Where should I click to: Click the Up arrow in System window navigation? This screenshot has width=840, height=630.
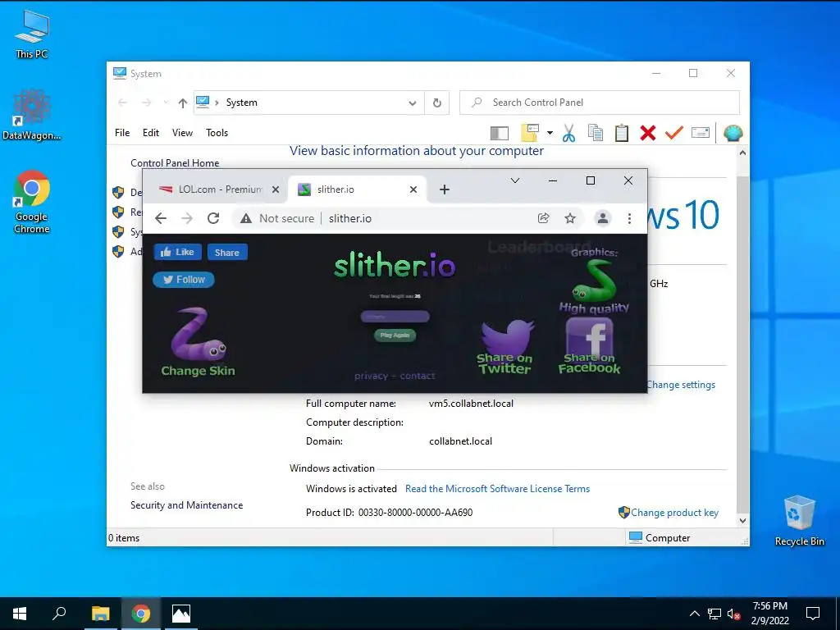(x=183, y=103)
